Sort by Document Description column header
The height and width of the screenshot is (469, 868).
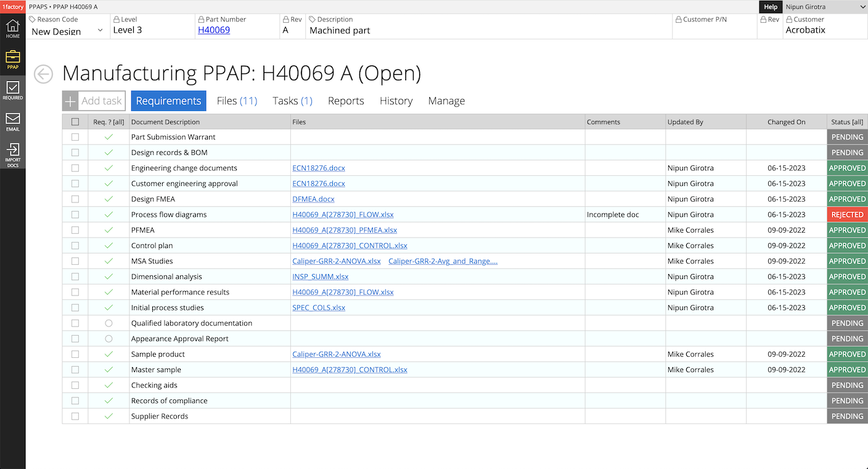coord(210,122)
